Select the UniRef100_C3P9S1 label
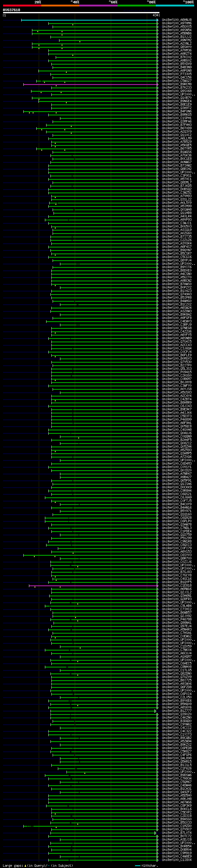 pos(177,176)
